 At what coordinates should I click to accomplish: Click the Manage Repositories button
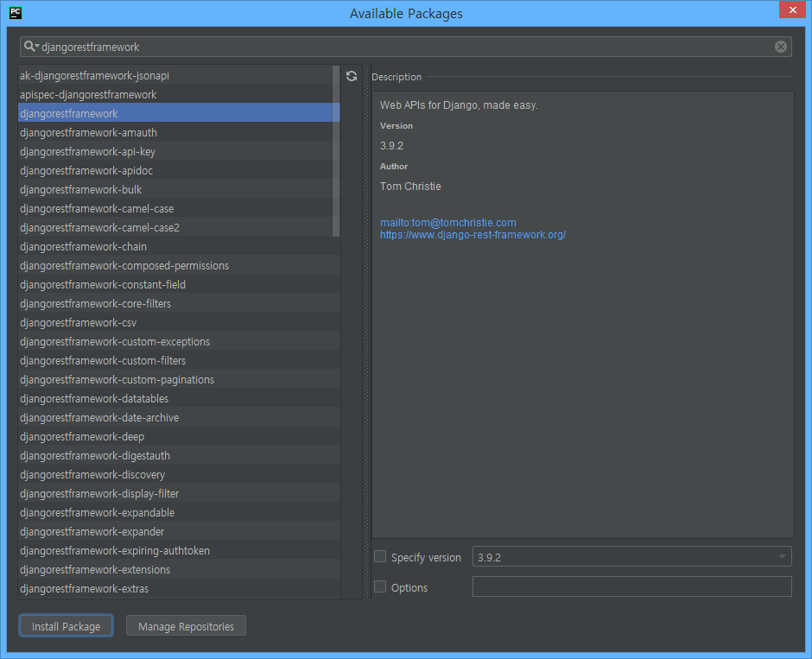click(186, 626)
